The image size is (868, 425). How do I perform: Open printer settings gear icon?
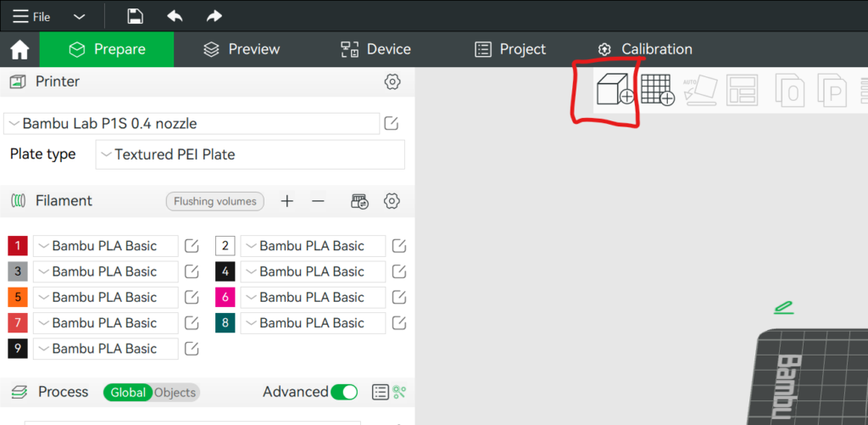392,81
